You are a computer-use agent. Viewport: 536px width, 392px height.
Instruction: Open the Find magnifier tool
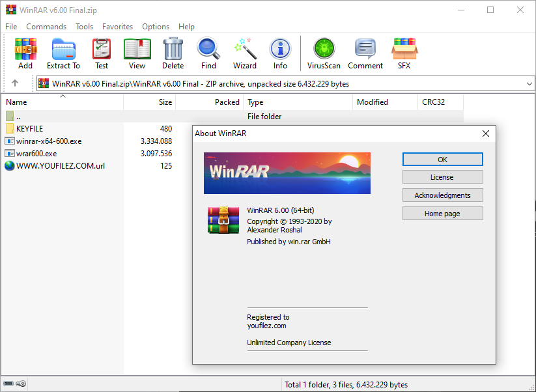[208, 53]
